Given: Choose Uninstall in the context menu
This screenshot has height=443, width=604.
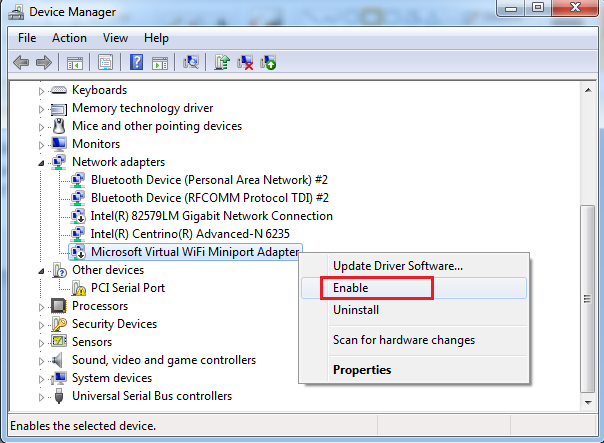Looking at the screenshot, I should coord(414,310).
